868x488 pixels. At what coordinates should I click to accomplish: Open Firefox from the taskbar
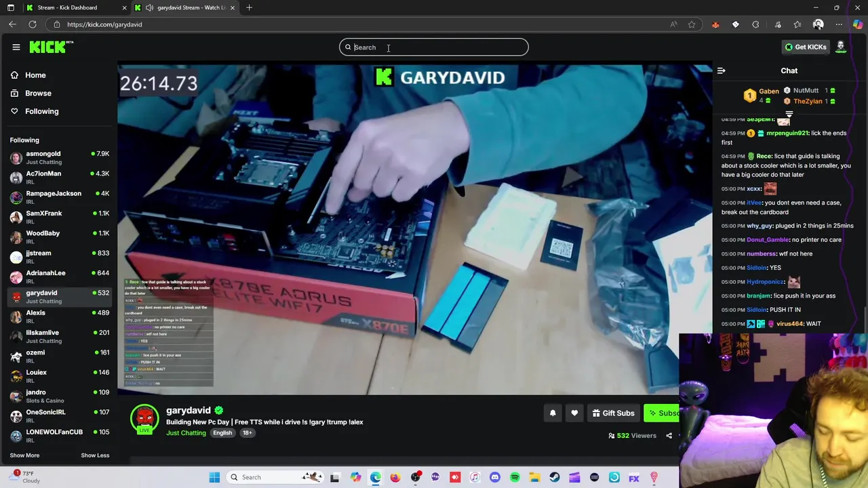point(395,477)
